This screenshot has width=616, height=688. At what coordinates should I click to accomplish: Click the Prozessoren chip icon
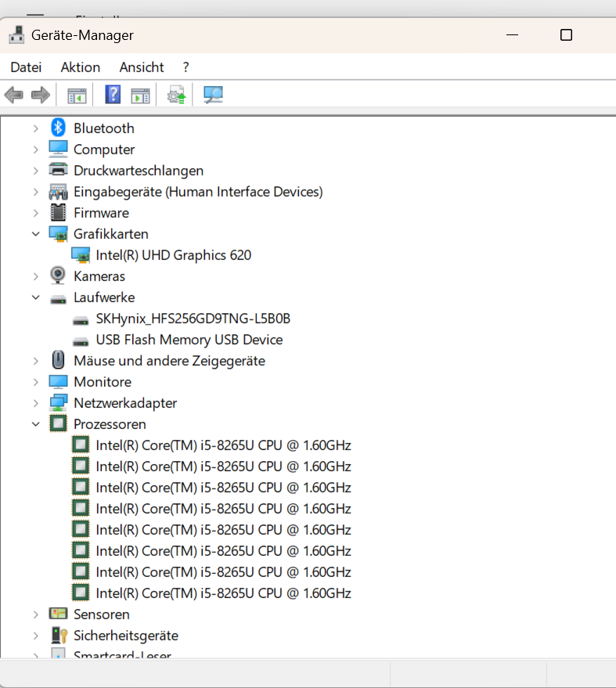point(58,423)
